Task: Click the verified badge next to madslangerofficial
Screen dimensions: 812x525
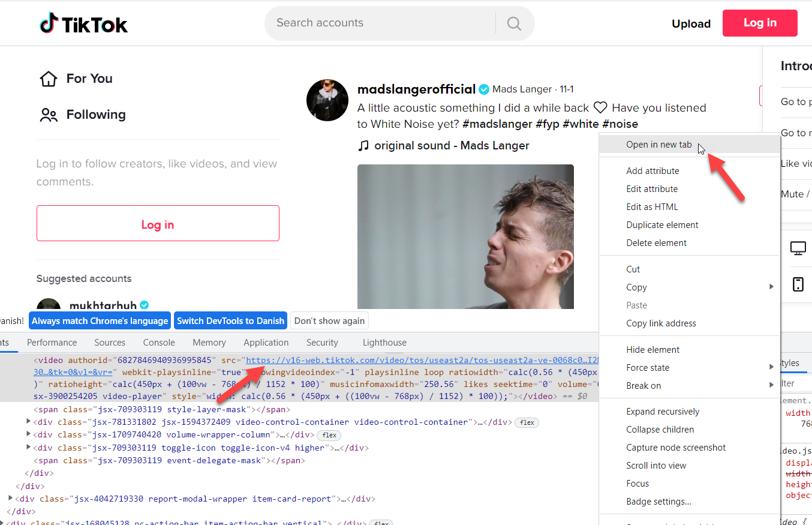Action: tap(484, 89)
